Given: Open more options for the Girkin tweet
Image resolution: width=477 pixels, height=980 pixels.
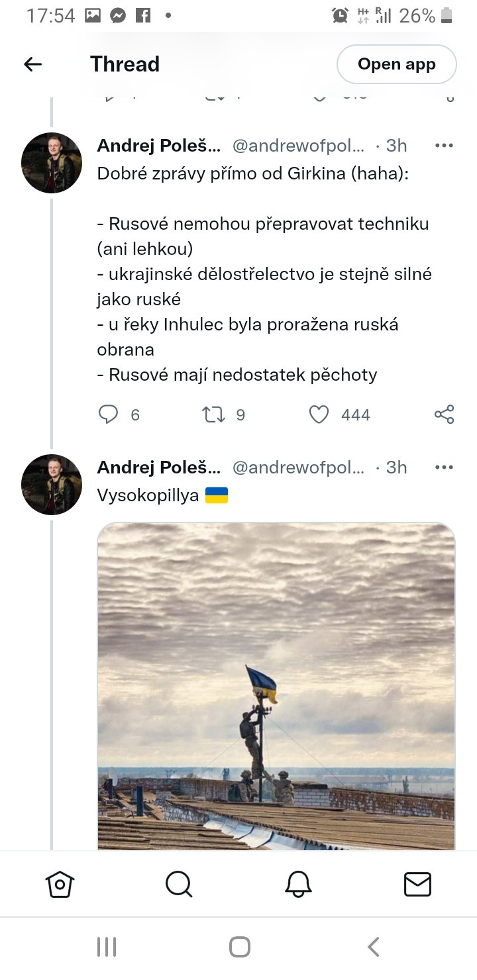Looking at the screenshot, I should point(444,146).
